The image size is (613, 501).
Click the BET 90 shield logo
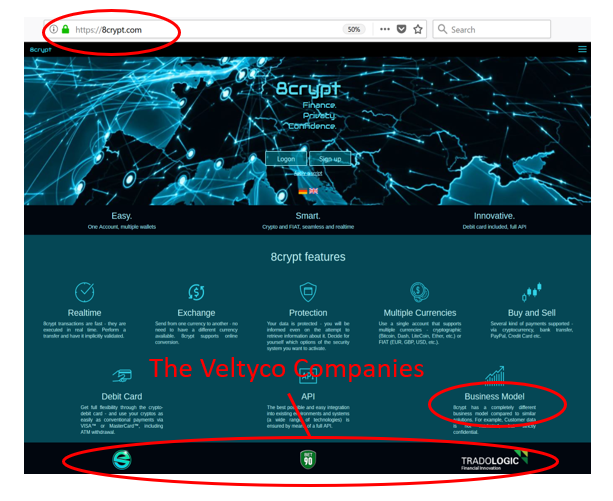tap(308, 460)
